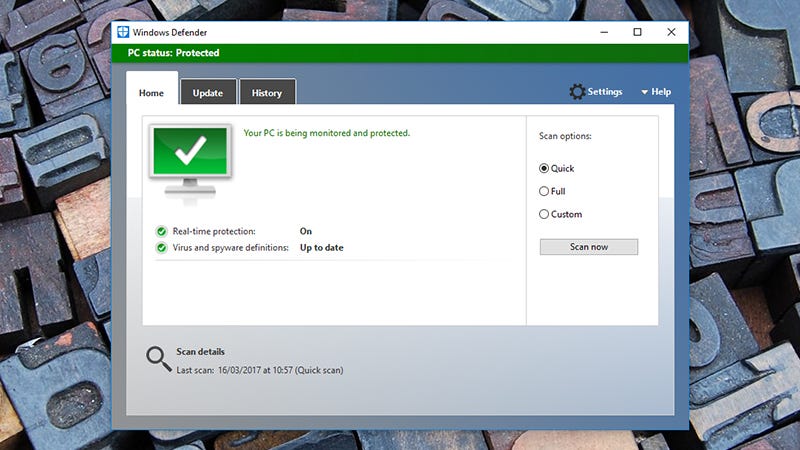Click the 'Last scan: 16/03/2017' line

click(260, 370)
